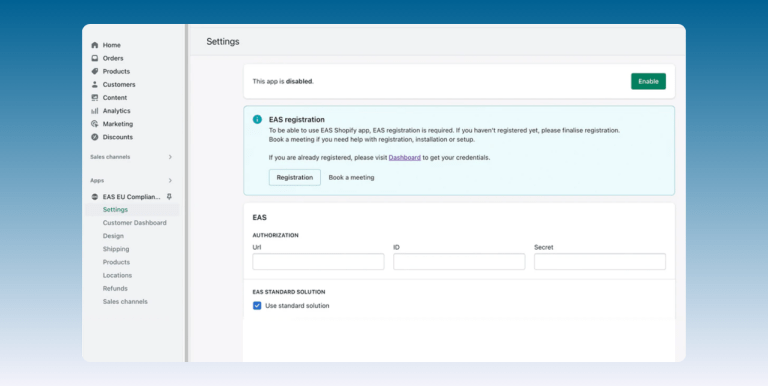Viewport: 768px width, 386px height.
Task: Select Settings under EAS app
Action: click(x=115, y=210)
